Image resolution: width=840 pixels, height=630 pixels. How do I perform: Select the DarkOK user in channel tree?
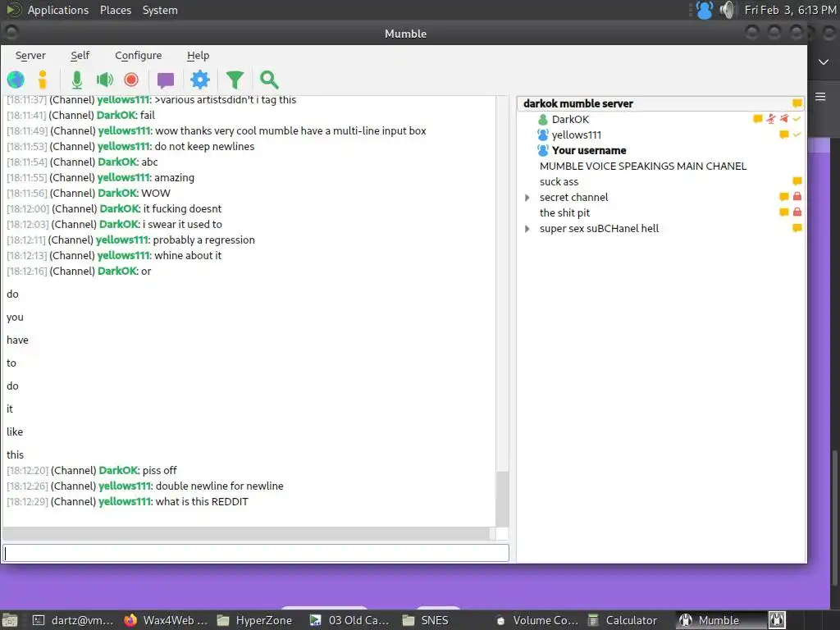[x=570, y=120]
